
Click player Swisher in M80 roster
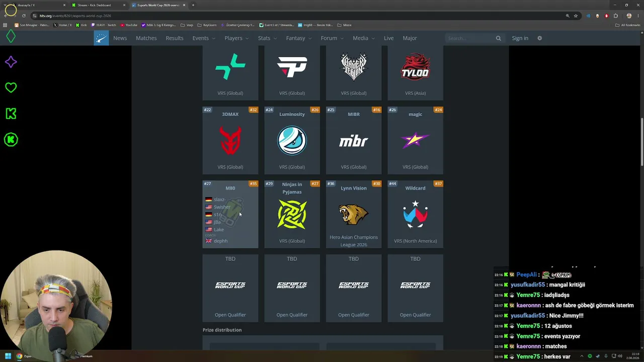222,207
